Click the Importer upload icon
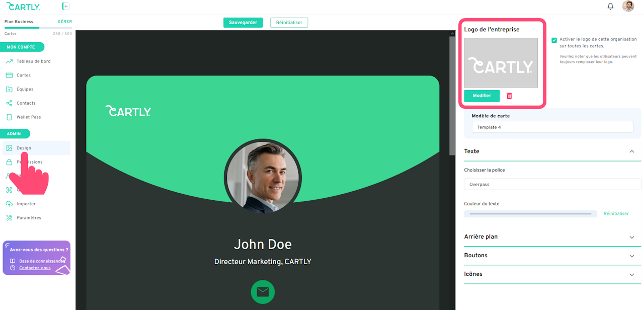Image resolution: width=644 pixels, height=310 pixels. click(9, 204)
